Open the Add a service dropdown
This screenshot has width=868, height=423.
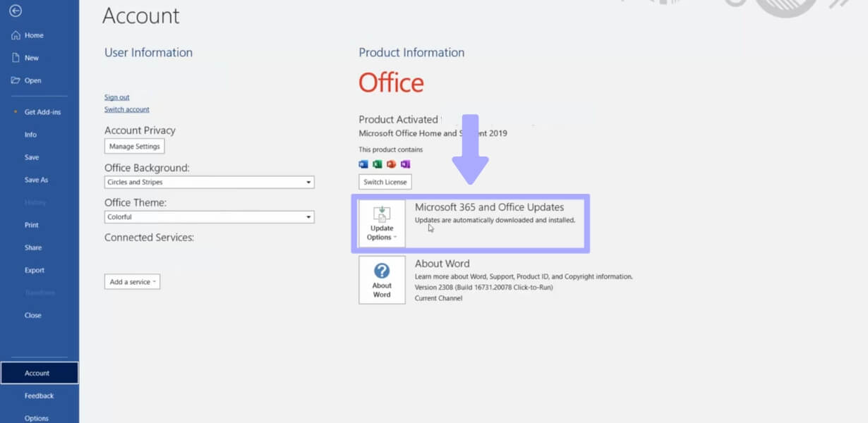133,282
